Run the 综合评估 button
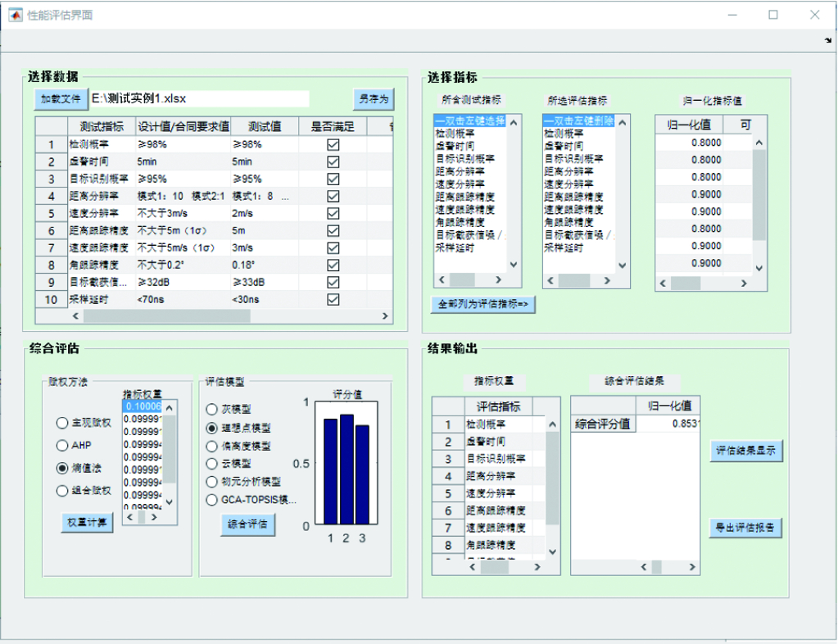 247,524
